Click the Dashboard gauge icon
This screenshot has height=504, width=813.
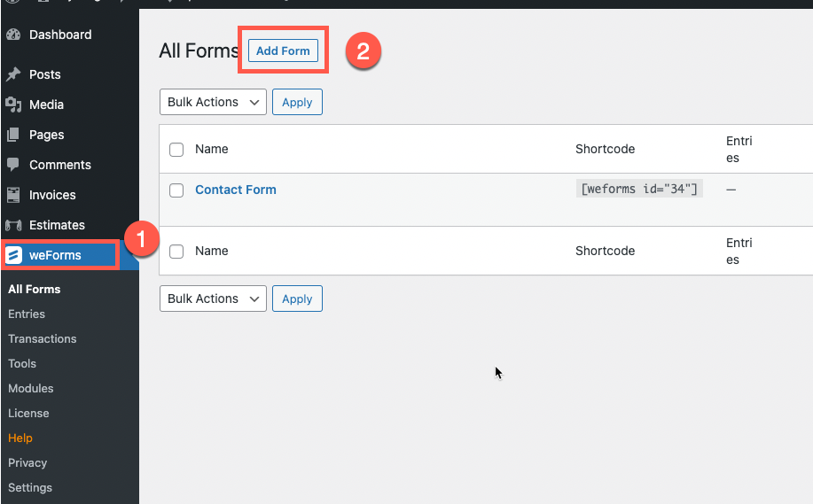(13, 35)
